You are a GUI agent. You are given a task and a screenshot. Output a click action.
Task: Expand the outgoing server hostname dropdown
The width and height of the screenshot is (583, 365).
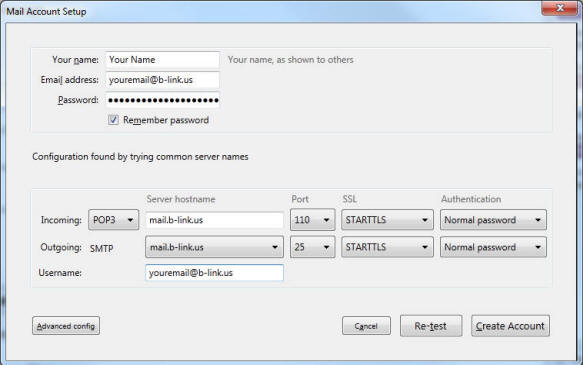pos(214,247)
